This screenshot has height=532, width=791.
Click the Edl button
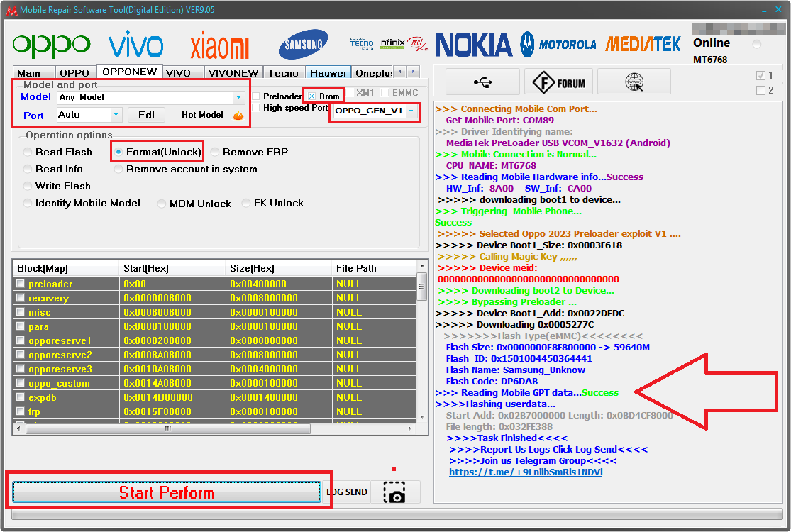(x=146, y=115)
